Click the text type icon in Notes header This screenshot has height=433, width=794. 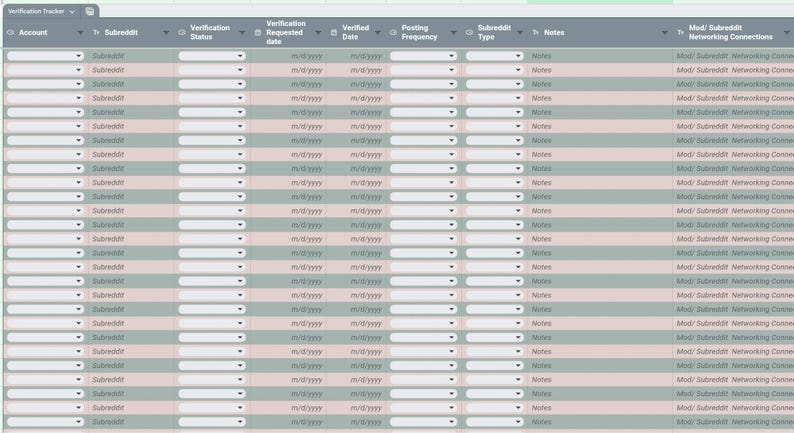coord(536,33)
